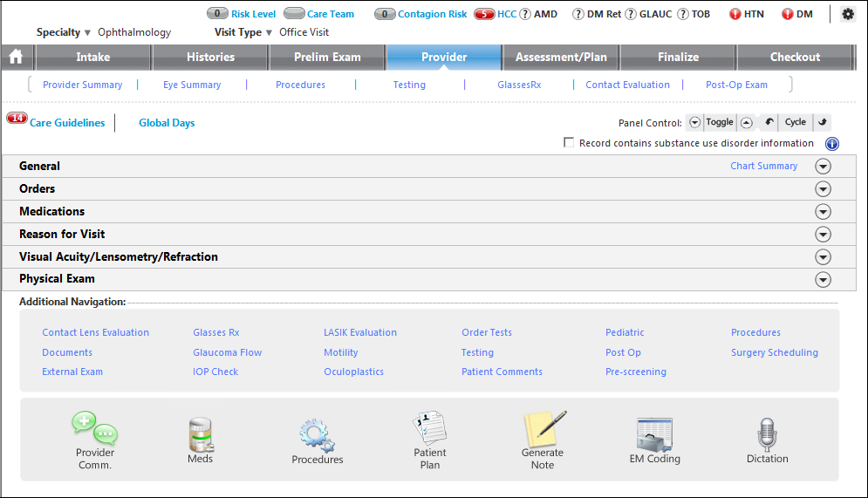Open the Care Guidelines link
Viewport: 868px width, 498px height.
pos(67,123)
